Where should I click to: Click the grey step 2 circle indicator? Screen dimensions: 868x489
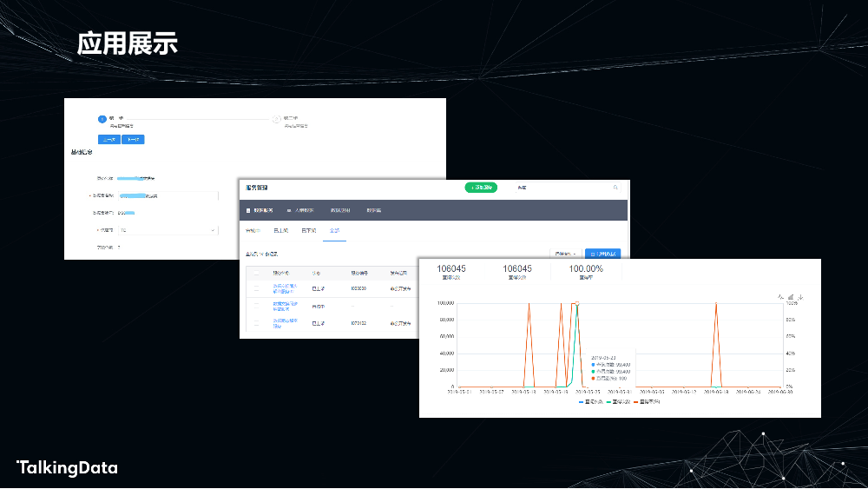click(276, 119)
